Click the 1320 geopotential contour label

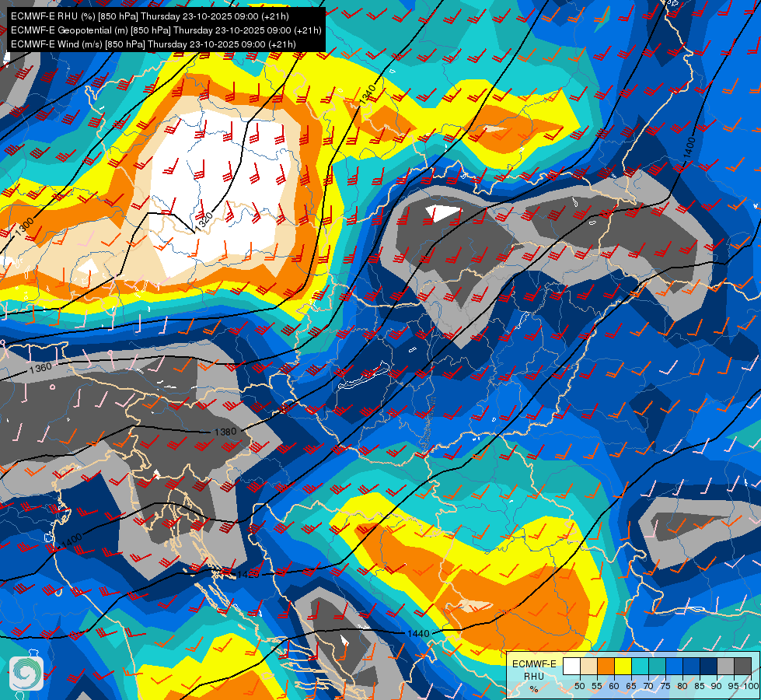coord(204,221)
